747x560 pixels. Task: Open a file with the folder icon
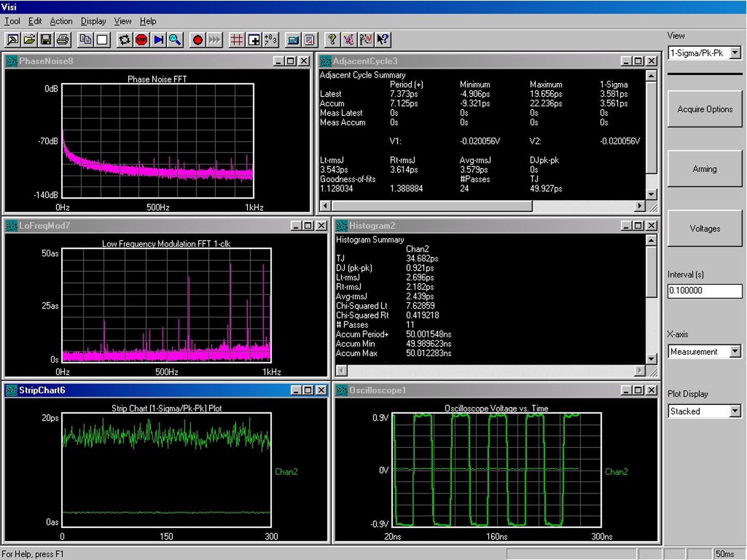point(29,39)
